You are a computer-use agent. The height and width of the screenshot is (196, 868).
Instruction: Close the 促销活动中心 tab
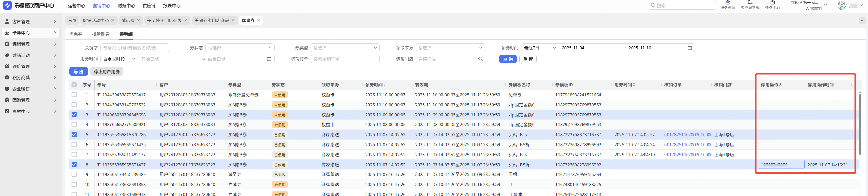click(113, 20)
